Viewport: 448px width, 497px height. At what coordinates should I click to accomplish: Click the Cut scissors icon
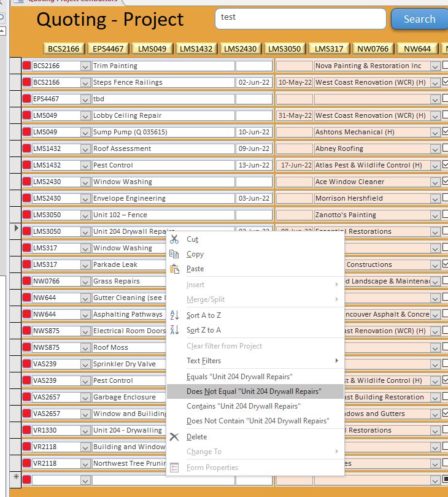174,239
